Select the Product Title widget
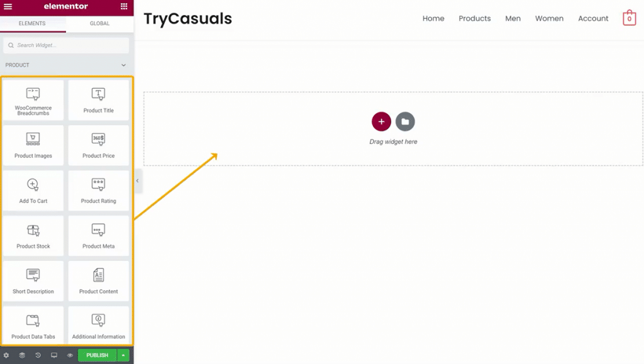Screen dimensions: 644x364 point(99,100)
